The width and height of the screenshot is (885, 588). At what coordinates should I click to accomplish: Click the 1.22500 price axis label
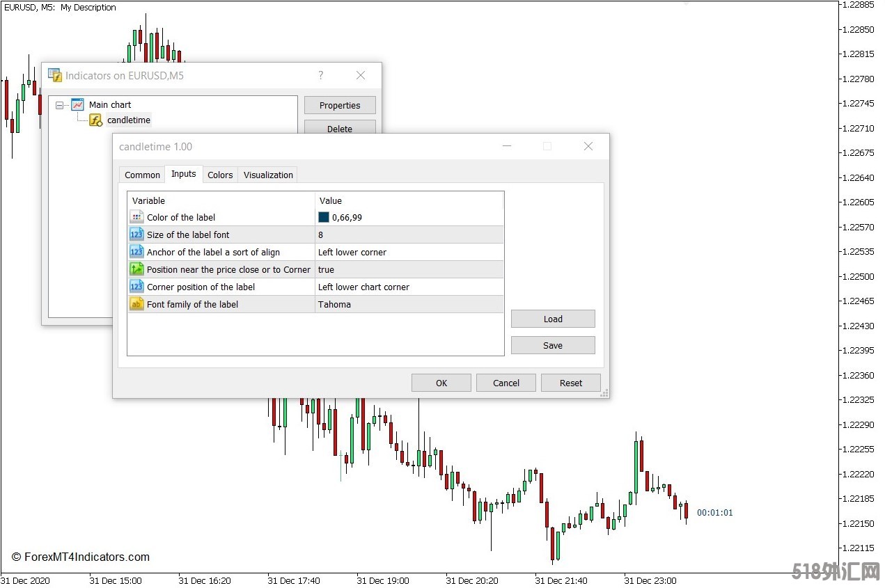[858, 276]
